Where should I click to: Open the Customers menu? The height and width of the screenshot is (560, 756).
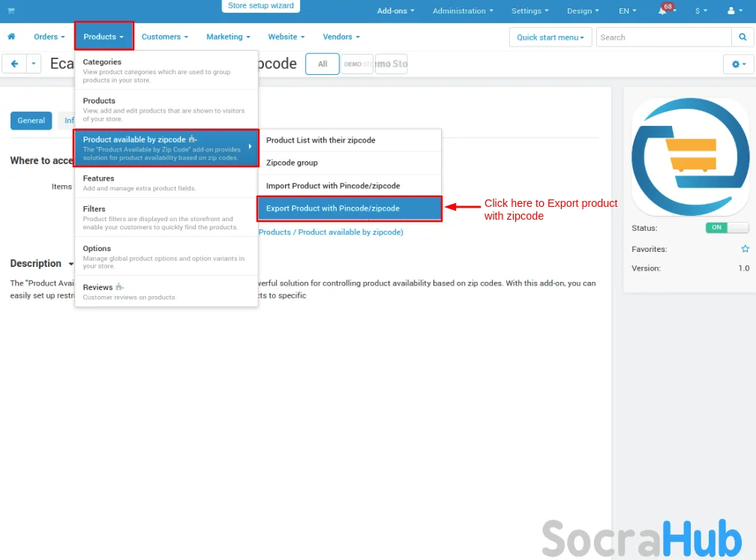click(x=164, y=37)
